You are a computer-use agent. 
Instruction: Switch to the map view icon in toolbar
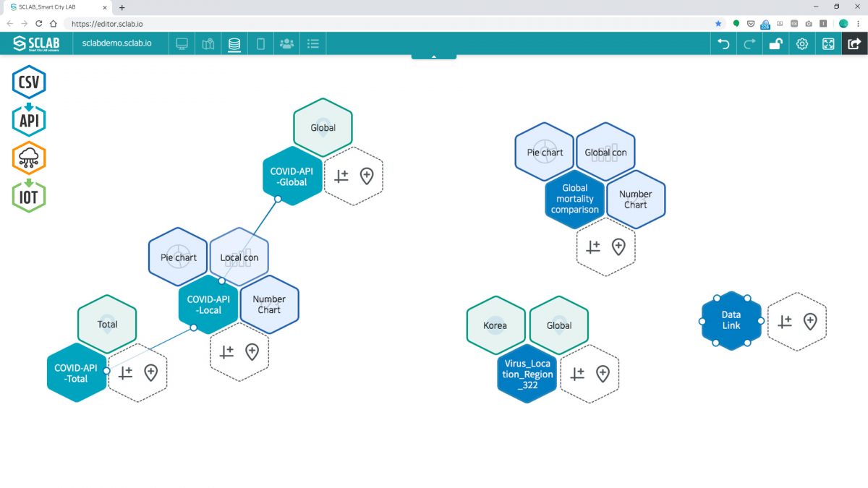(208, 43)
